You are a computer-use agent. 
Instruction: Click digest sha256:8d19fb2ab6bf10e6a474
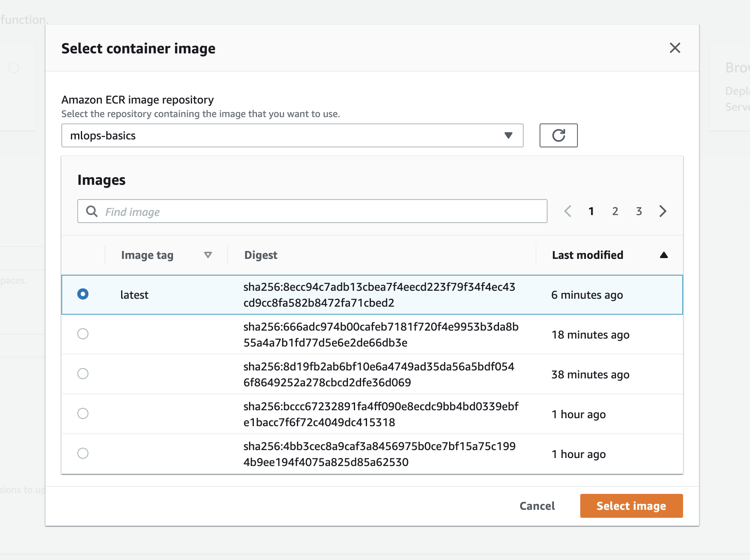[x=379, y=374]
